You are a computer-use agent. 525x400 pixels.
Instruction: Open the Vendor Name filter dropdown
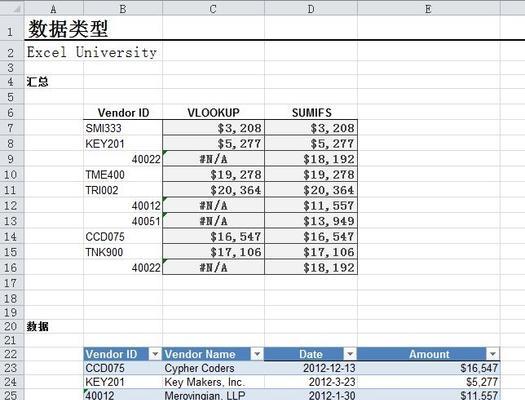257,354
